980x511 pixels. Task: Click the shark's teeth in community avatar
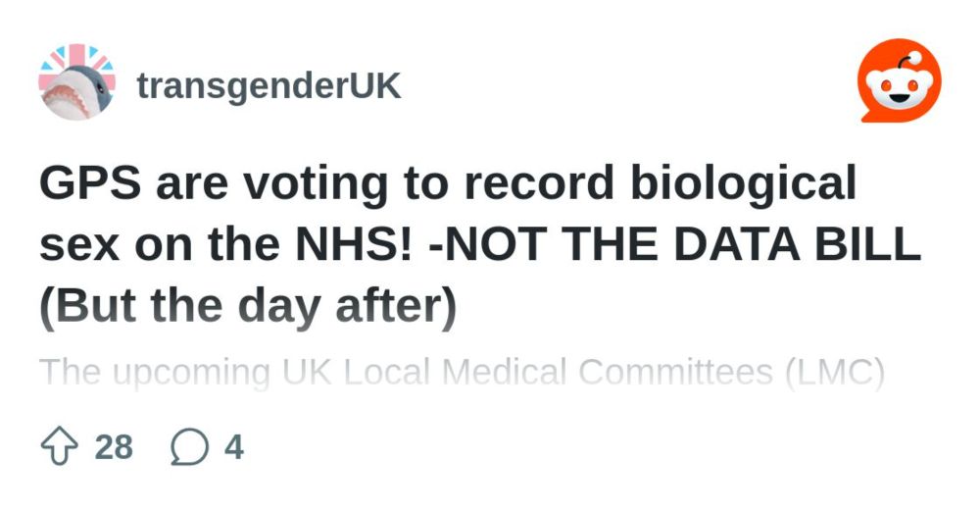(65, 99)
